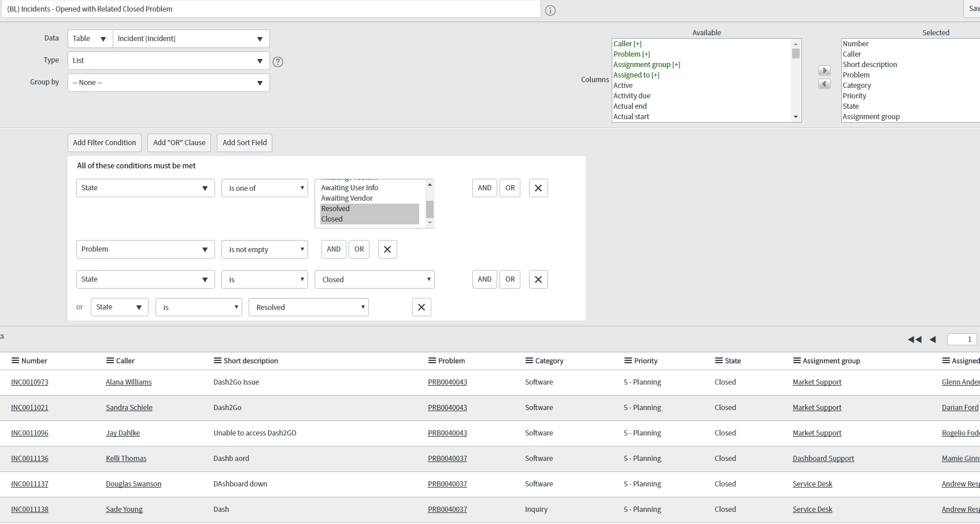The width and height of the screenshot is (980, 524).
Task: Click Add Sort Field button
Action: pos(245,143)
